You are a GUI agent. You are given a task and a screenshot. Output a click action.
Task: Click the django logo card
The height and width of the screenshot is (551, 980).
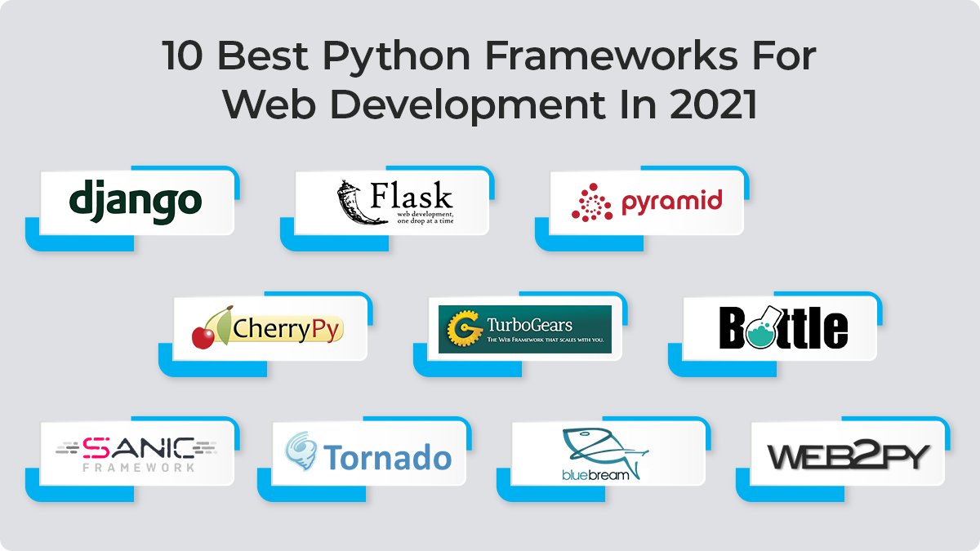pos(136,203)
